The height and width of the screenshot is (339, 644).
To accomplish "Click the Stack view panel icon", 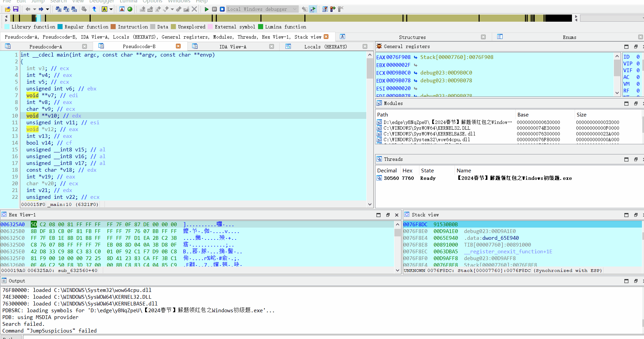I will 407,214.
